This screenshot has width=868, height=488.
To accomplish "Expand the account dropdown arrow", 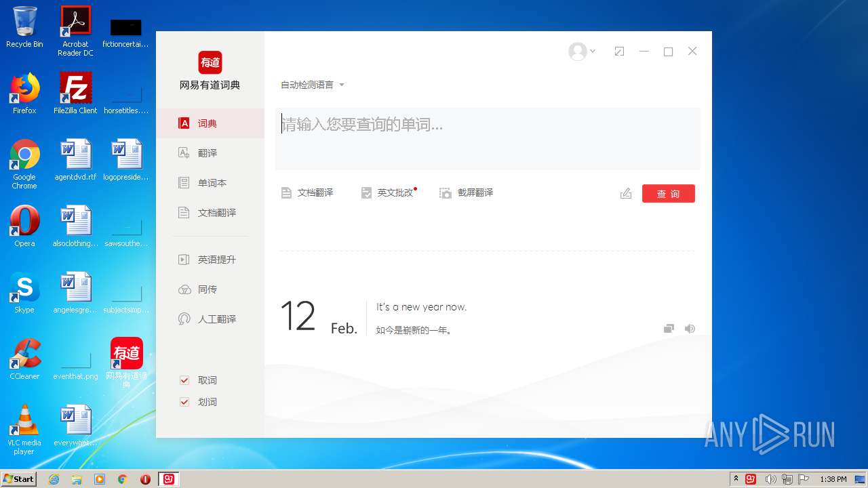I will [x=593, y=52].
